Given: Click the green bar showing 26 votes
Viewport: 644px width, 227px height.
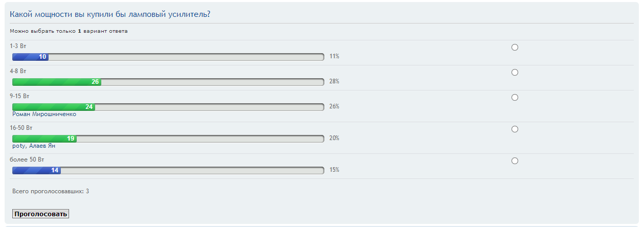Looking at the screenshot, I should tap(56, 82).
